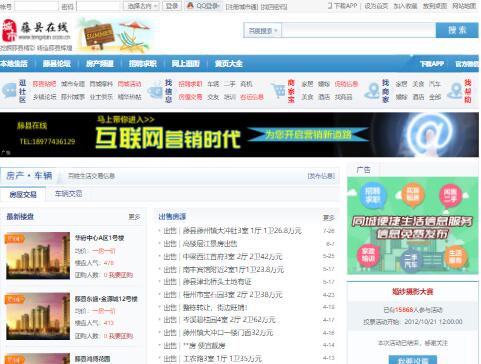Click the blue button below 婚纱摄影大赛 details

click(413, 360)
